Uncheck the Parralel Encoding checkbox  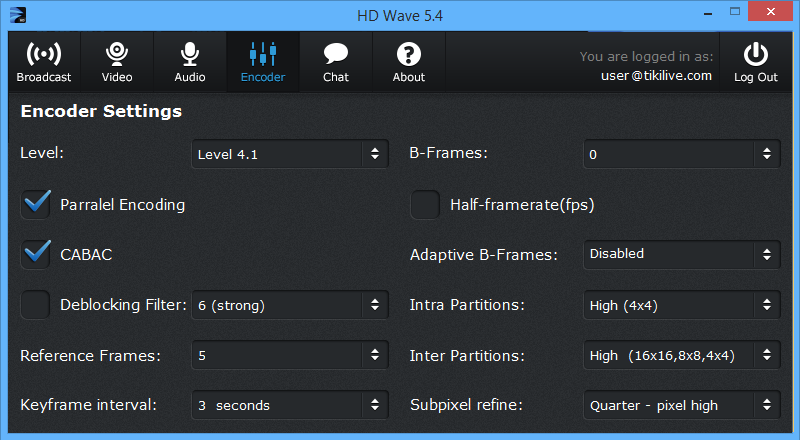coord(35,205)
